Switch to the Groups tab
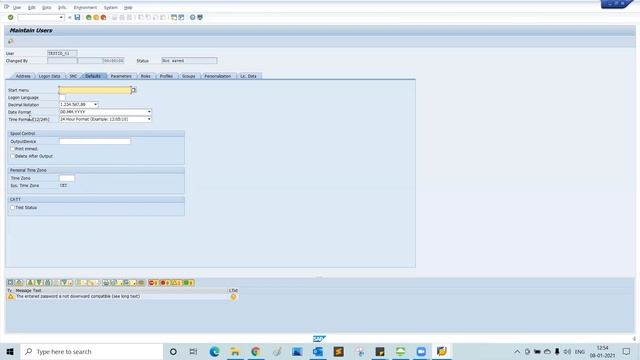Image resolution: width=640 pixels, height=360 pixels. [189, 76]
